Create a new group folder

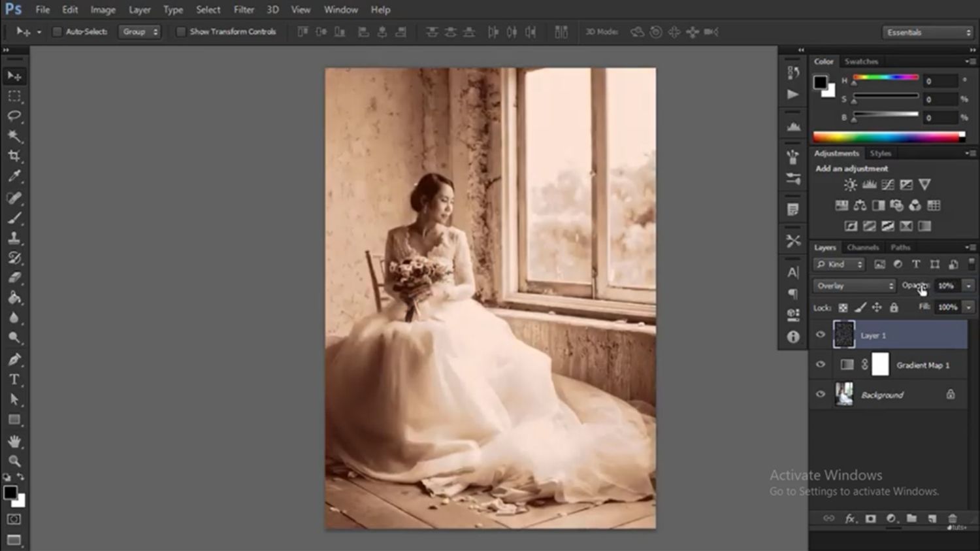pos(911,518)
